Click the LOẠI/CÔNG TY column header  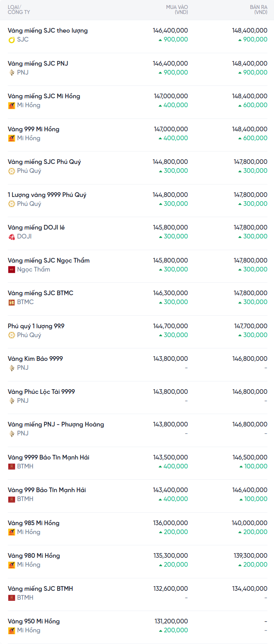pos(19,10)
